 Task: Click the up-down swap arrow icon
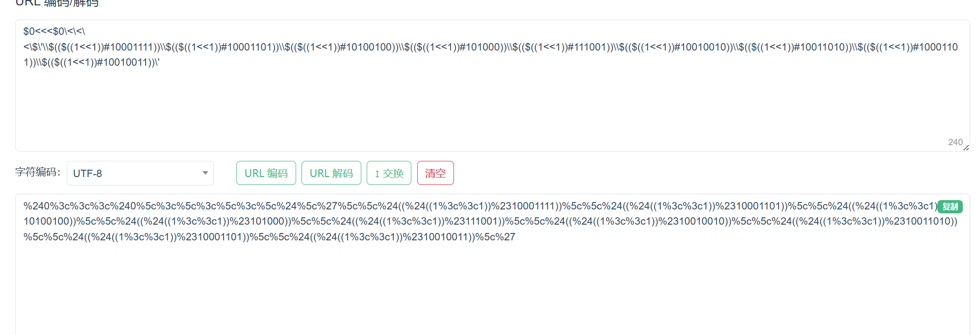pyautogui.click(x=377, y=174)
